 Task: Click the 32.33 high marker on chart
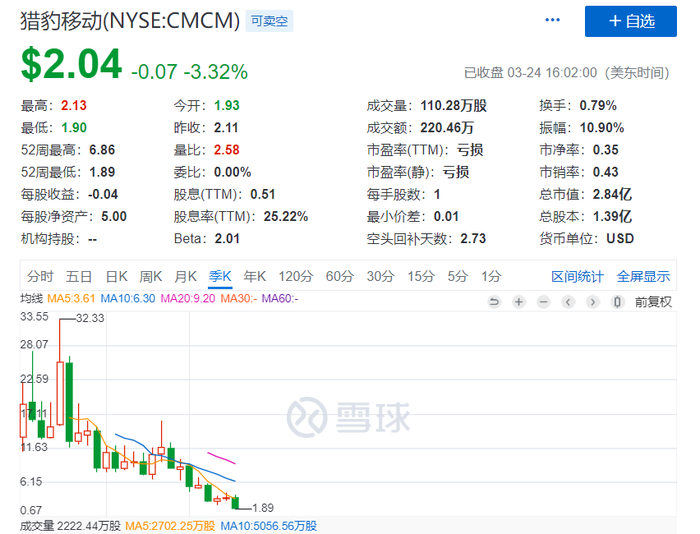[90, 318]
